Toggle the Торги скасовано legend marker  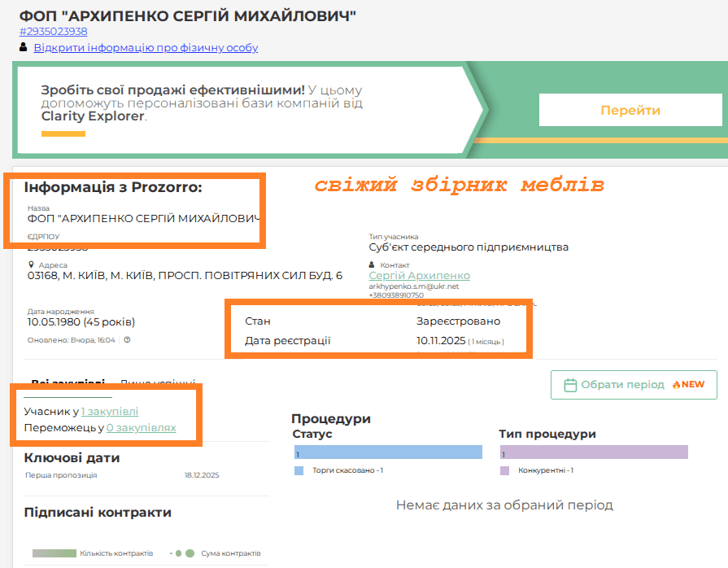pyautogui.click(x=299, y=470)
